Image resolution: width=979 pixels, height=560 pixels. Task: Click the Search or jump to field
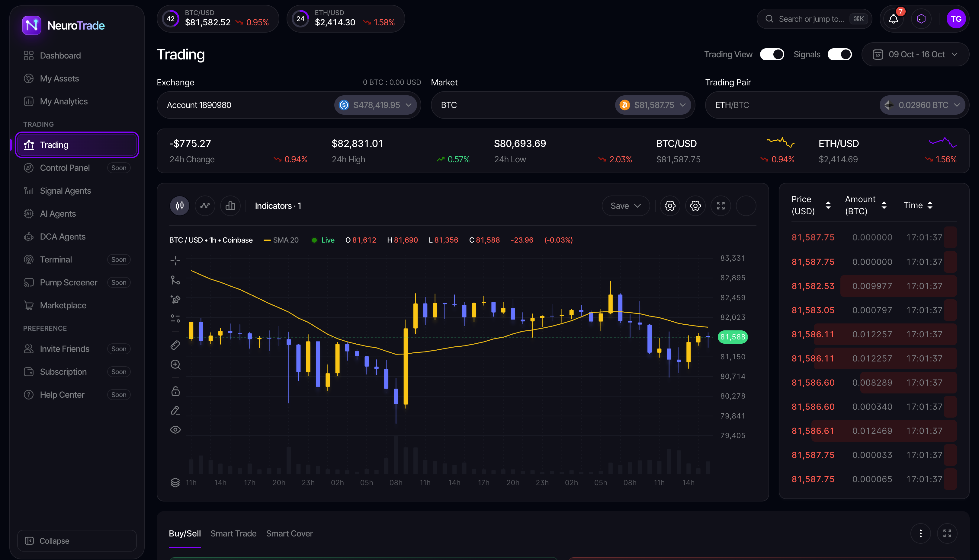pyautogui.click(x=814, y=19)
